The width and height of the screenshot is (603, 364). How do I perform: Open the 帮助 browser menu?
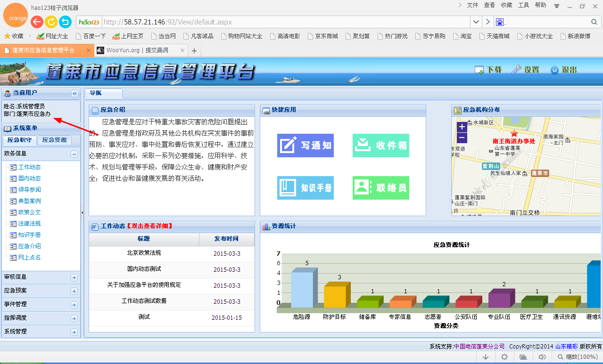(x=540, y=5)
